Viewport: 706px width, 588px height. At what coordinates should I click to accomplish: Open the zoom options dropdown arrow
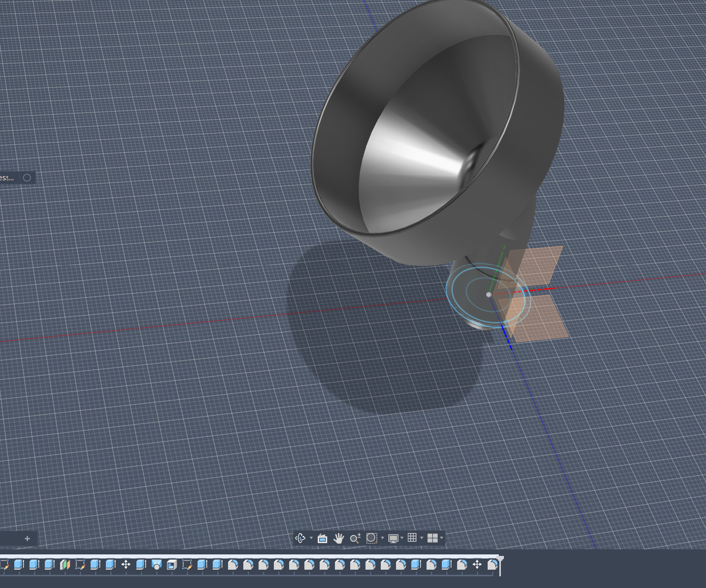383,538
